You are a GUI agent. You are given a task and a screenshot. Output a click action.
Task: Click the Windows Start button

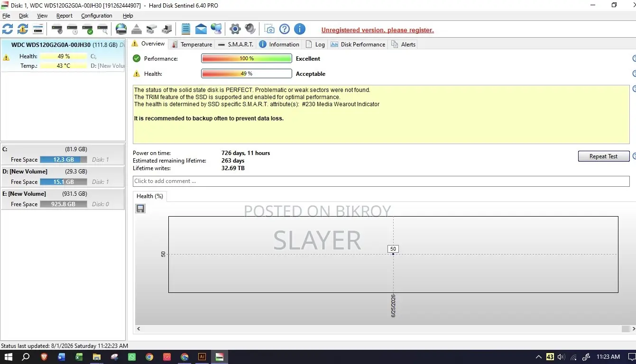pyautogui.click(x=8, y=357)
